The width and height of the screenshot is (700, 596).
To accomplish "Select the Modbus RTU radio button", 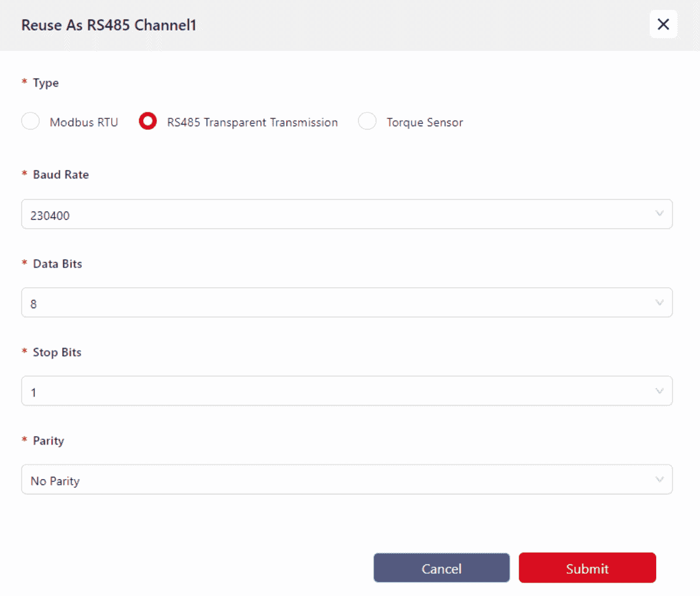I will [x=30, y=122].
